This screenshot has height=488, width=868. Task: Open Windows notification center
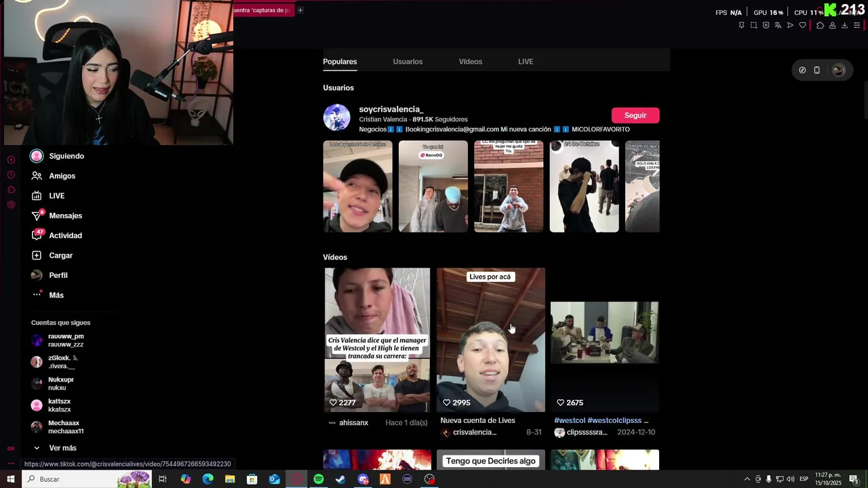pyautogui.click(x=854, y=479)
